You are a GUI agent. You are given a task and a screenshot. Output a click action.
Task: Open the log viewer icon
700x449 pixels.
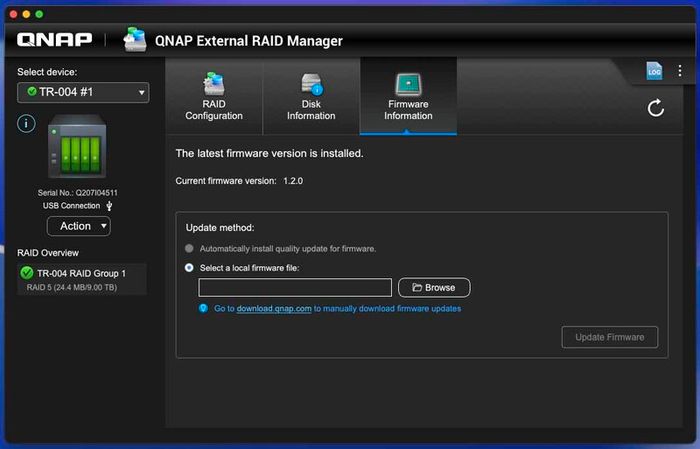[x=654, y=71]
